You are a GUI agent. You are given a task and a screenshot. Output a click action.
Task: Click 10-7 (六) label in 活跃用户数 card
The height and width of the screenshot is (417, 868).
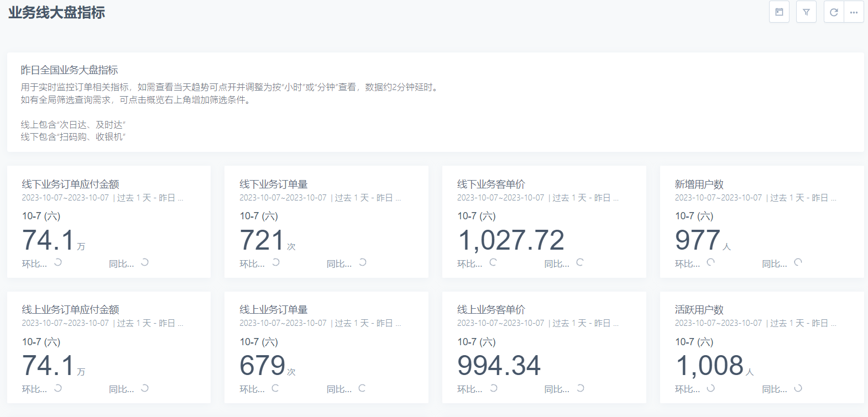point(694,342)
